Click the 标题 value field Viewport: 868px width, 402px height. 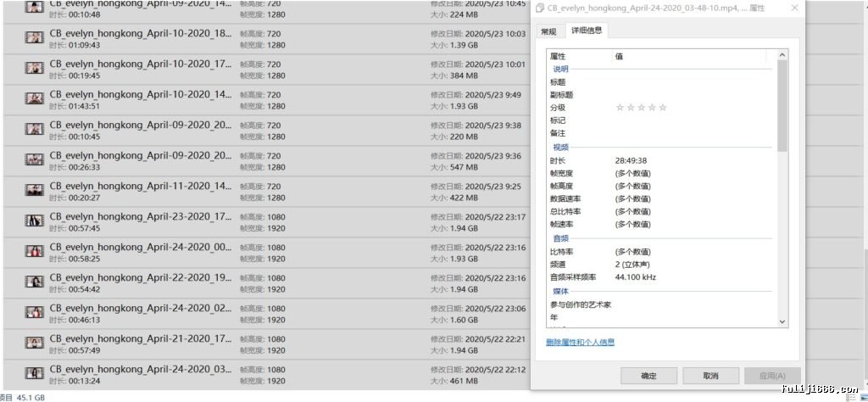click(x=693, y=82)
